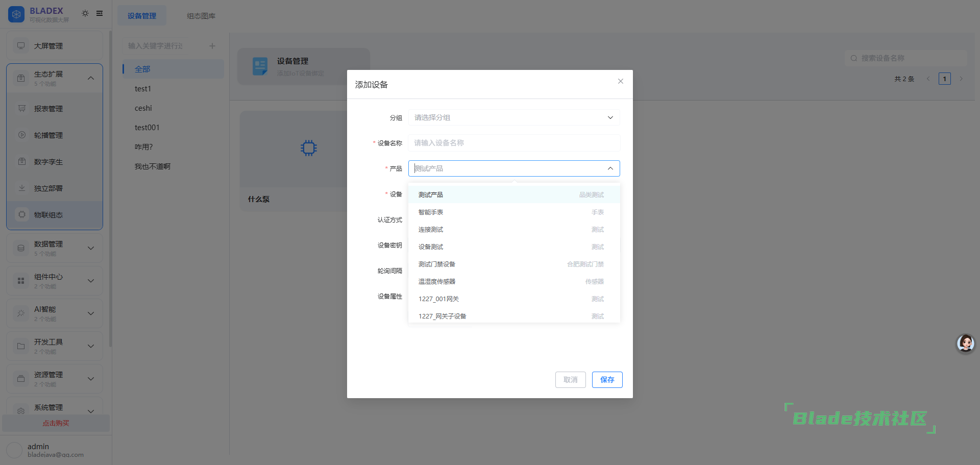Open the 什么泵 device card
Viewport: 980px width, 465px height.
coord(293,161)
